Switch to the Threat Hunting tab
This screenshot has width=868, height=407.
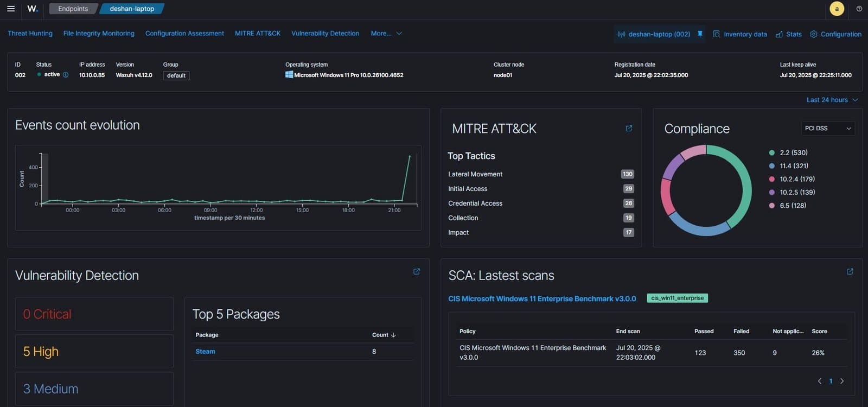(30, 33)
